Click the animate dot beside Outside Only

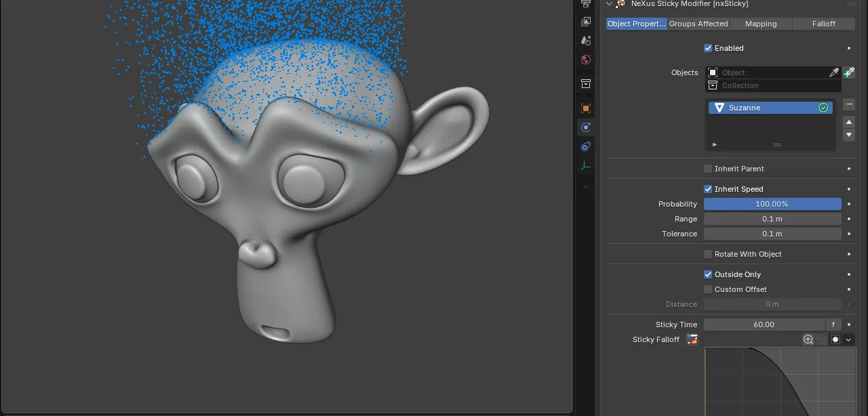[849, 274]
